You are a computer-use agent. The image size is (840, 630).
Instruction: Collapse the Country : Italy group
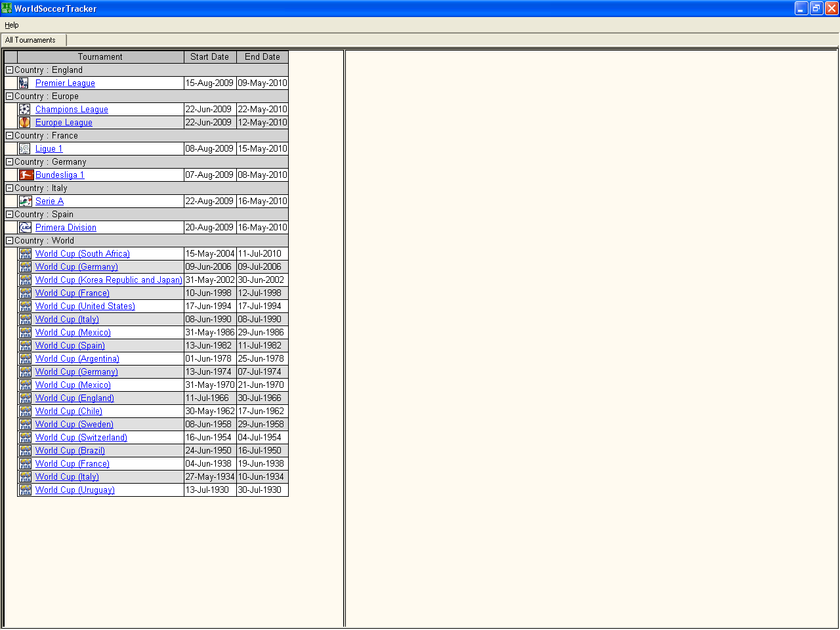9,188
